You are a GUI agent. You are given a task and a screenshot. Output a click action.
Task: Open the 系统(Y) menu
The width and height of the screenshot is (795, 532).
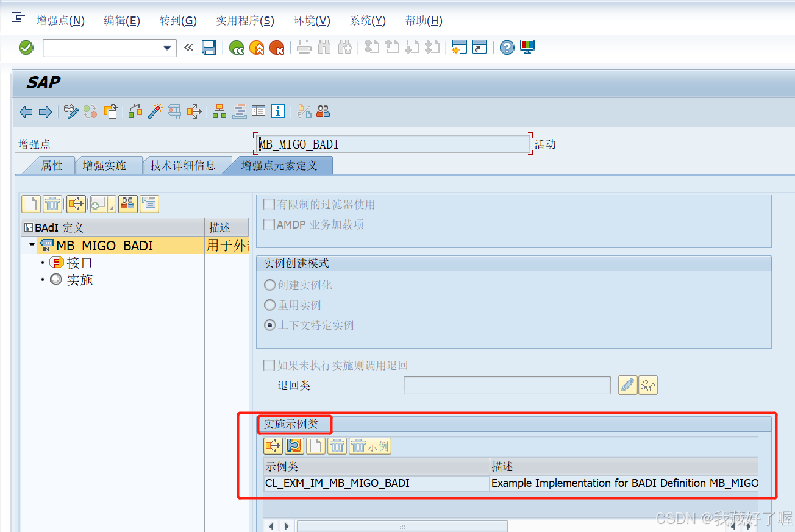pos(368,20)
